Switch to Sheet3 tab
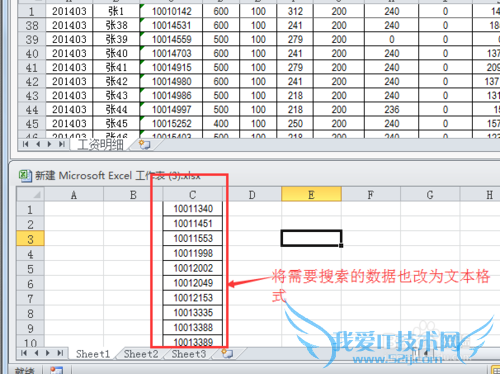This screenshot has width=500, height=374. coord(189,354)
